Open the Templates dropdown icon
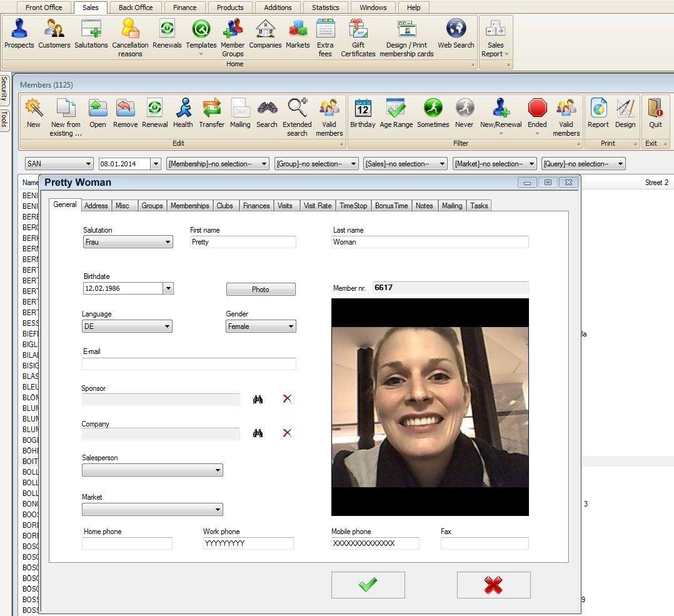This screenshot has height=616, width=674. (x=201, y=37)
